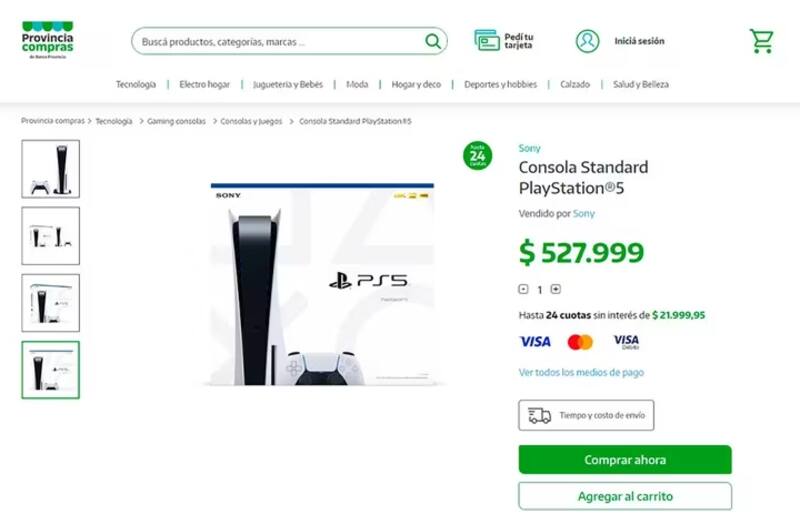Click the Mastercard payment logo

[x=580, y=342]
